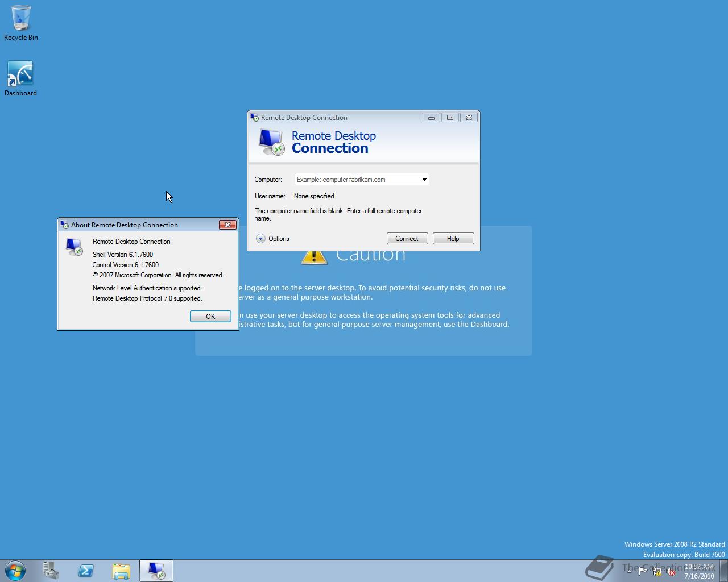
Task: Click 'Remote Desktop Protocol 7.0 supported' text
Action: pos(147,298)
